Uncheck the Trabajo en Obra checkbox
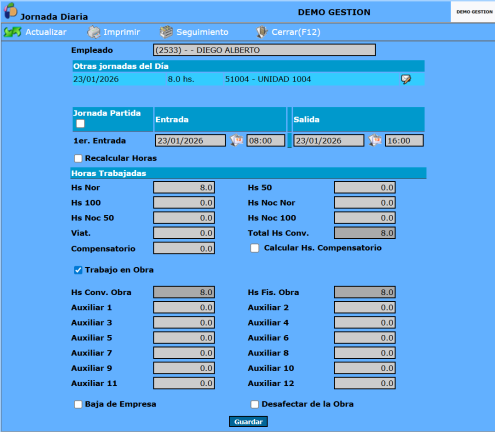 78,270
